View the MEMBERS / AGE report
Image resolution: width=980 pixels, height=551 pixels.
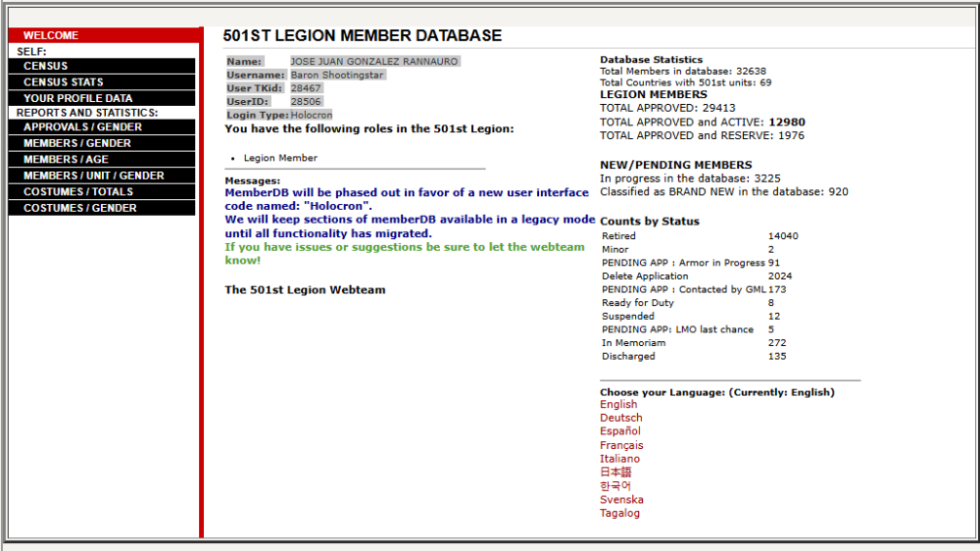[x=102, y=160]
